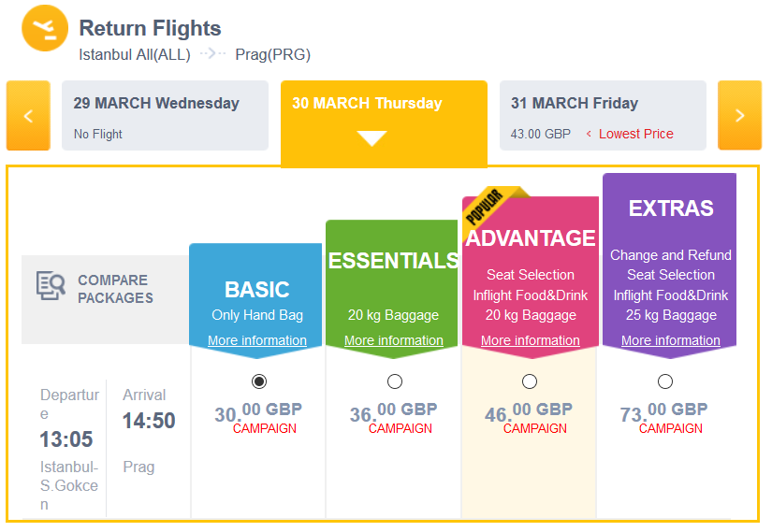Click the red Lowest Price arrow indicator
This screenshot has width=772, height=532.
tap(589, 134)
